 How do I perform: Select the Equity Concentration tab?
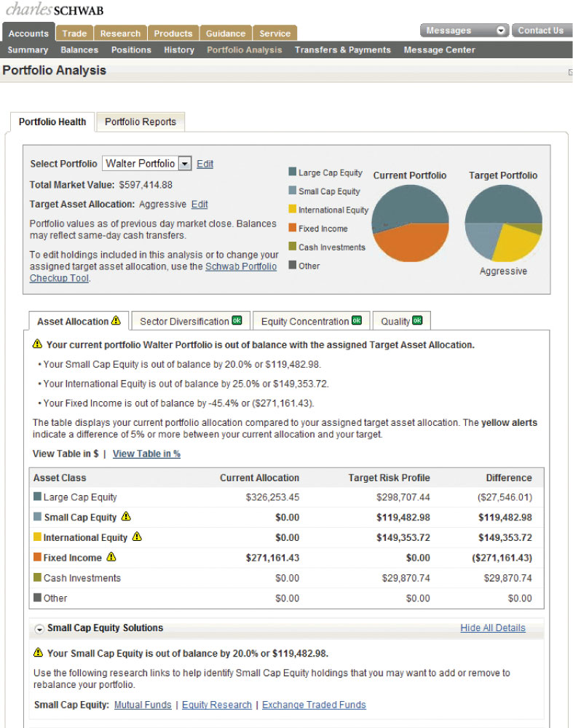(311, 321)
